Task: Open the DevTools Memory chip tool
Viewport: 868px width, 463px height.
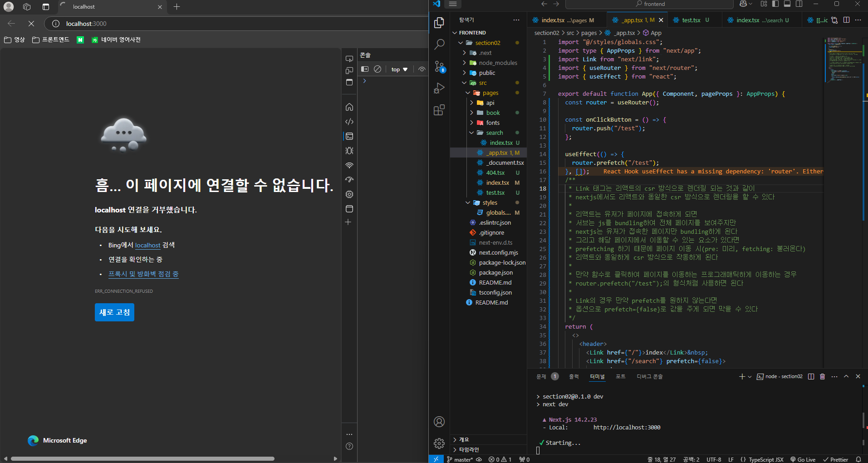Action: (349, 194)
